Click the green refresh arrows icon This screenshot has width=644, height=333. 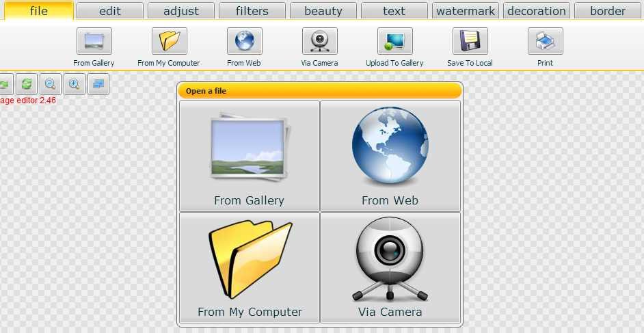(x=26, y=84)
